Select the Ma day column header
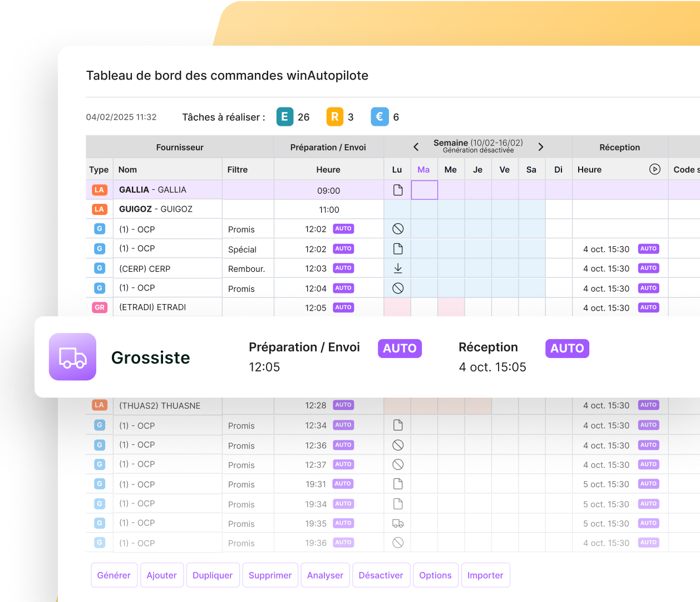 pos(423,170)
